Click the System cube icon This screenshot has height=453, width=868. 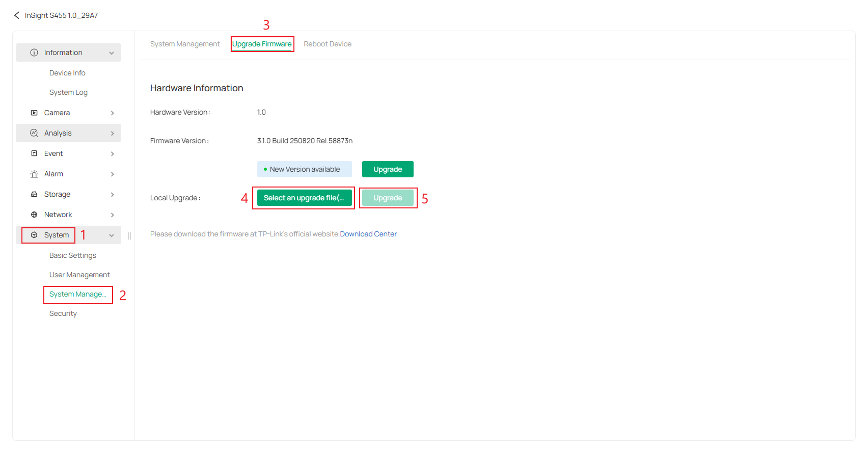(34, 235)
